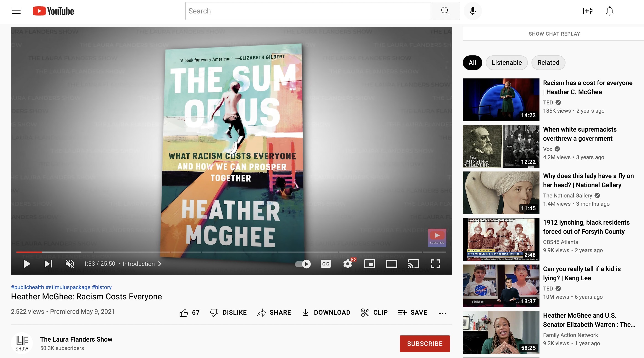Select the Listenable filter chip
The image size is (644, 358).
coord(507,63)
